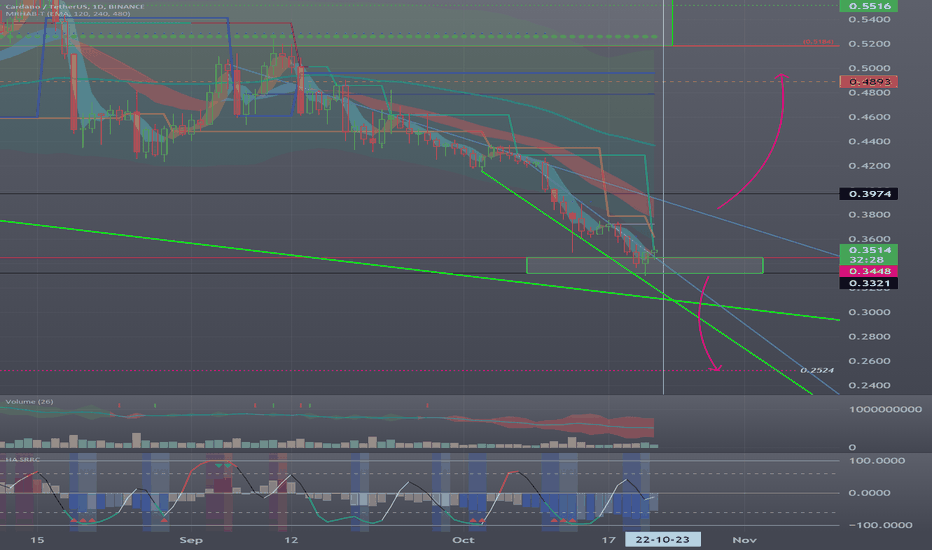Click the 0.2400 price axis tick
This screenshot has width=932, height=550.
(869, 385)
